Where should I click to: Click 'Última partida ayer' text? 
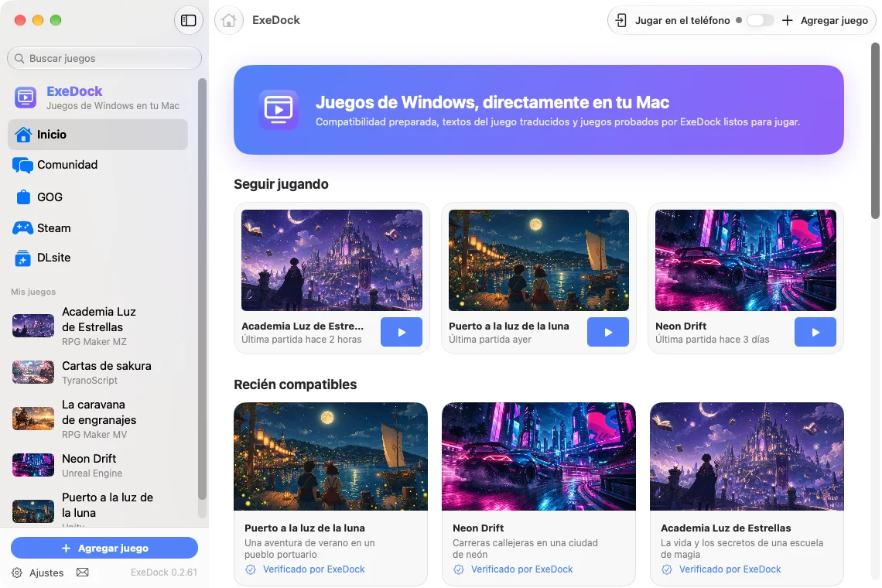pos(490,340)
